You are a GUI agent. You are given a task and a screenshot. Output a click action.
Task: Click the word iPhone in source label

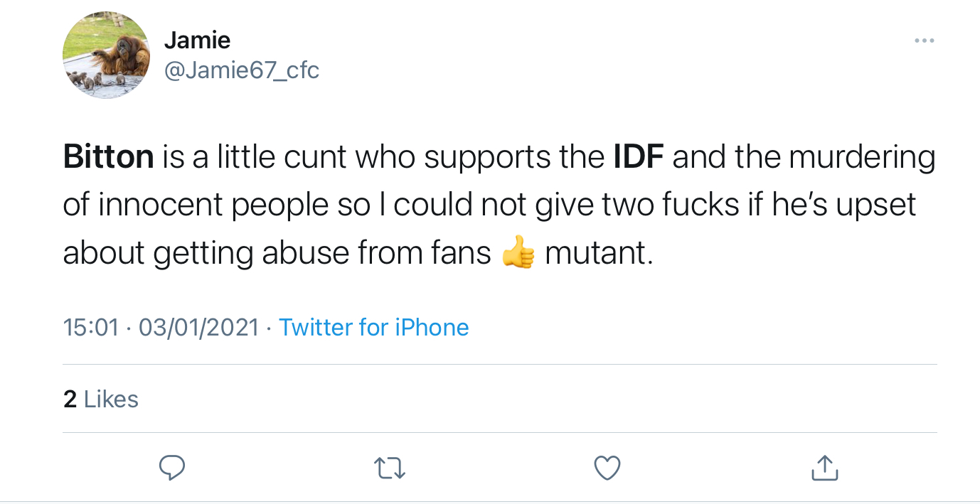[x=431, y=327]
